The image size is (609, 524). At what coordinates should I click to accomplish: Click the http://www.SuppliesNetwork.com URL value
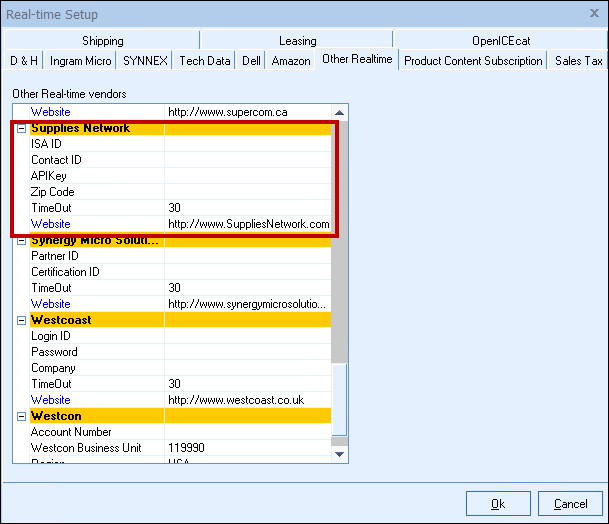tap(249, 224)
